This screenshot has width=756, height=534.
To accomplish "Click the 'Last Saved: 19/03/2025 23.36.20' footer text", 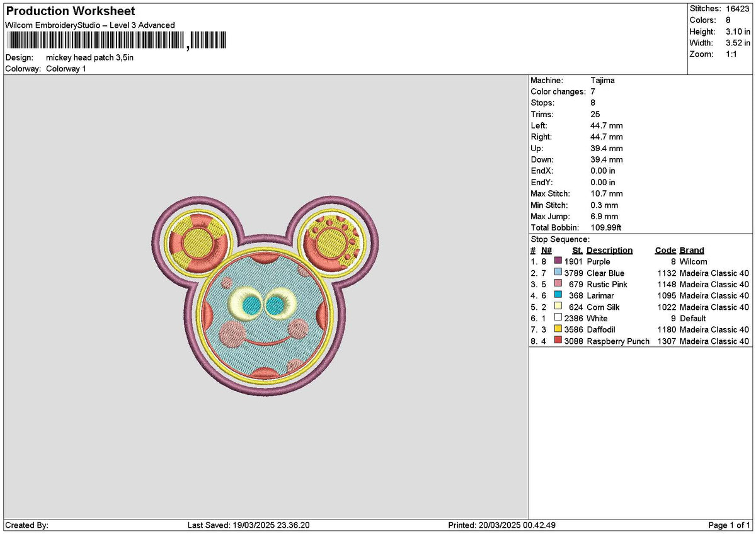I will click(249, 525).
